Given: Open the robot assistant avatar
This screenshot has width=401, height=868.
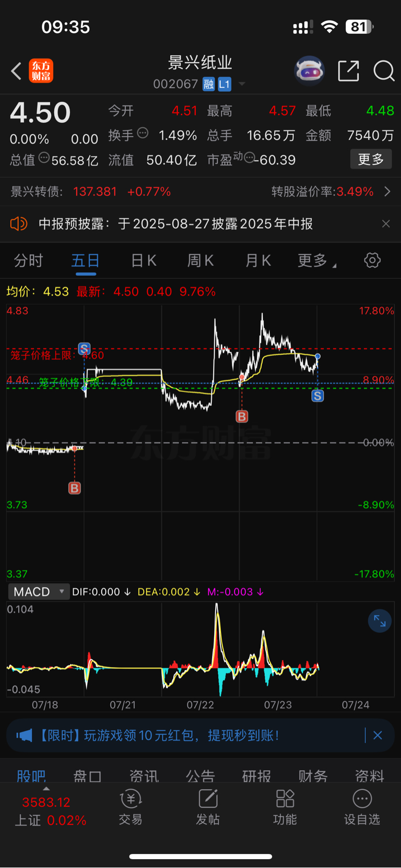Looking at the screenshot, I should click(310, 70).
